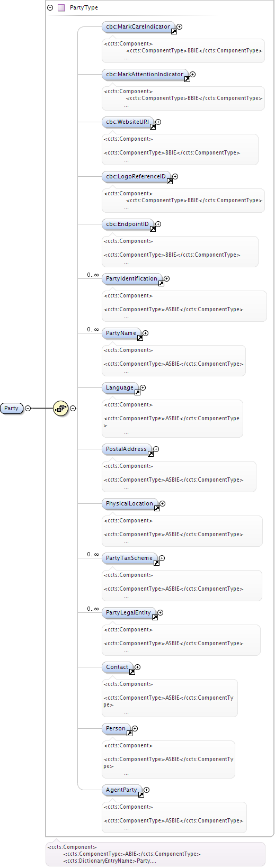
Task: Select the PartyTaxScheme element node
Action: click(x=130, y=558)
